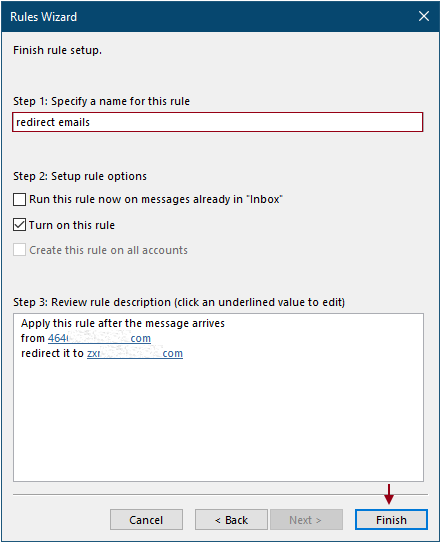Edit the underlined sender address after from

99,338
